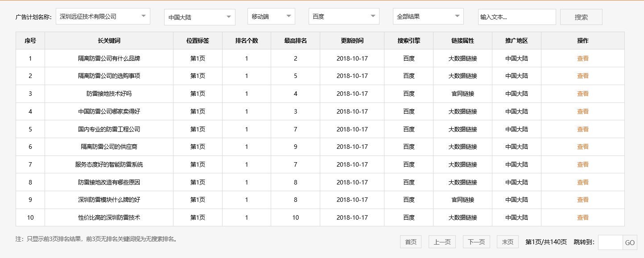Screen dimensions: 644x258
Task: Click the 长关键词 column header
Action: click(x=108, y=40)
